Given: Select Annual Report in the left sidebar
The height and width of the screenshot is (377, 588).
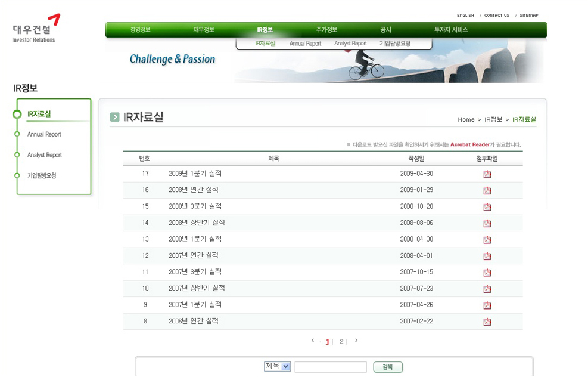Looking at the screenshot, I should point(44,135).
